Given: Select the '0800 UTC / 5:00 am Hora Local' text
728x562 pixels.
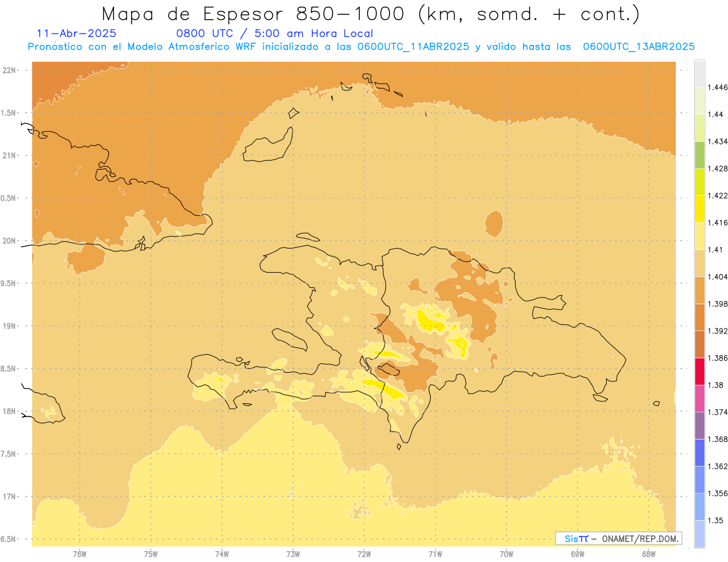Looking at the screenshot, I should (274, 33).
